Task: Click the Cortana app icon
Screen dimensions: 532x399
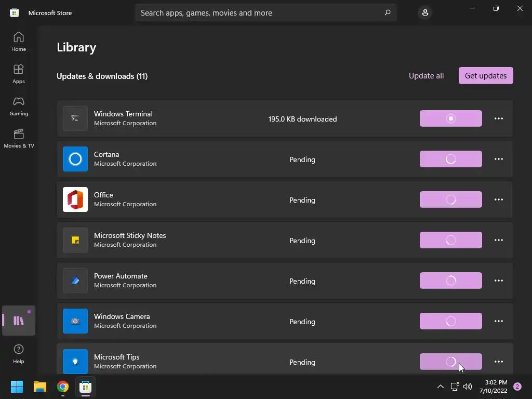Action: (75, 159)
